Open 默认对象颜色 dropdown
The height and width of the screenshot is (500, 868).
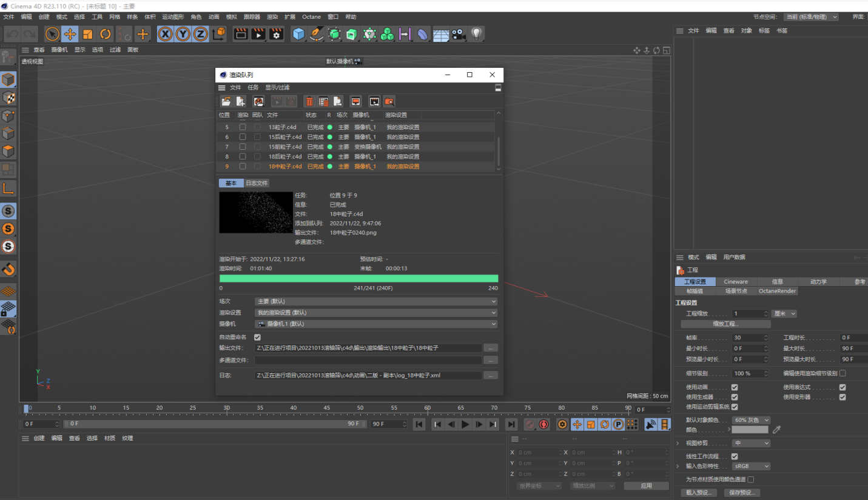click(x=751, y=420)
